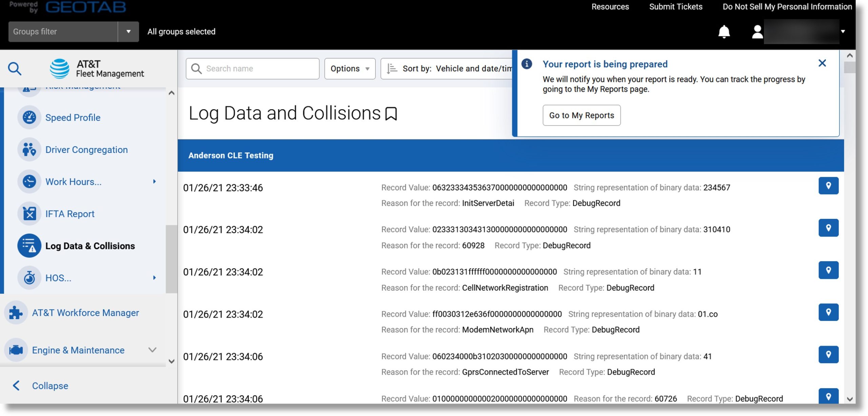This screenshot has height=416, width=868.
Task: Expand the Work Hours submenu arrow
Action: (154, 181)
